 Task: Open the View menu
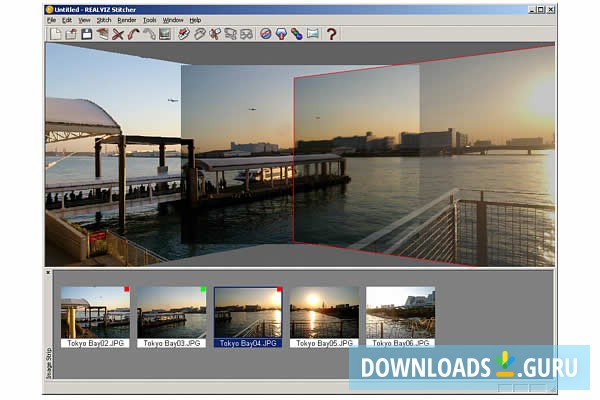84,20
